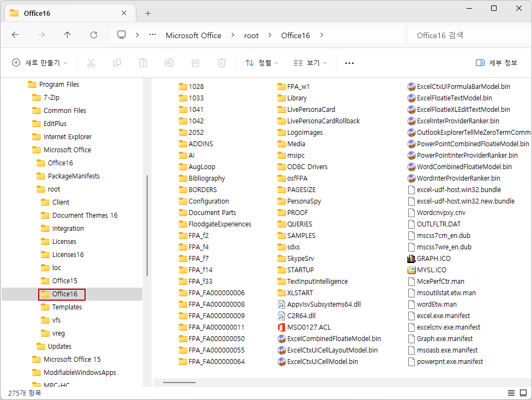This screenshot has height=400, width=532.
Task: Select TextInputIntelligence folder
Action: point(312,282)
